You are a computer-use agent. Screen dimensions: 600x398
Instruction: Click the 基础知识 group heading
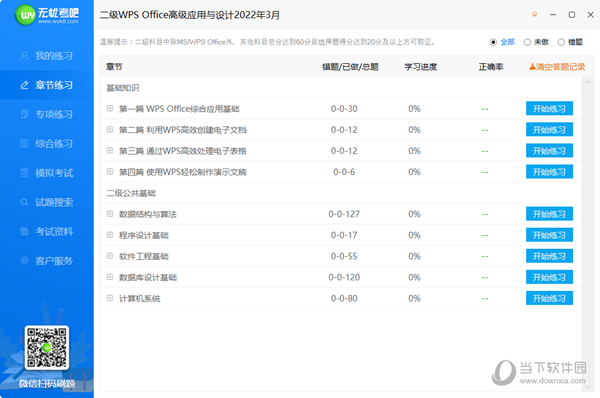click(122, 88)
